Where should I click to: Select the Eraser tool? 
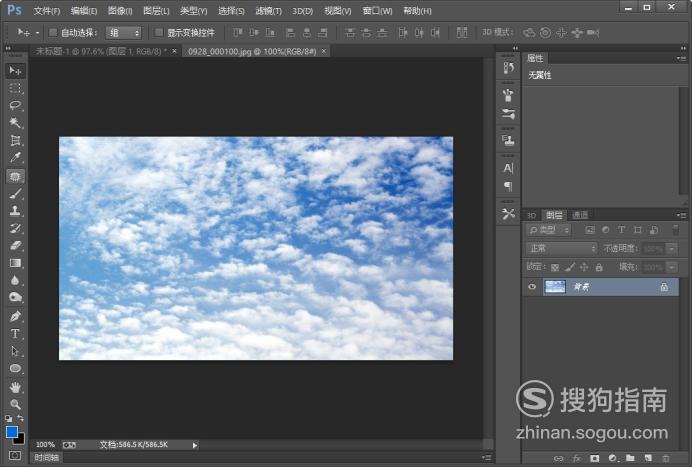click(15, 245)
